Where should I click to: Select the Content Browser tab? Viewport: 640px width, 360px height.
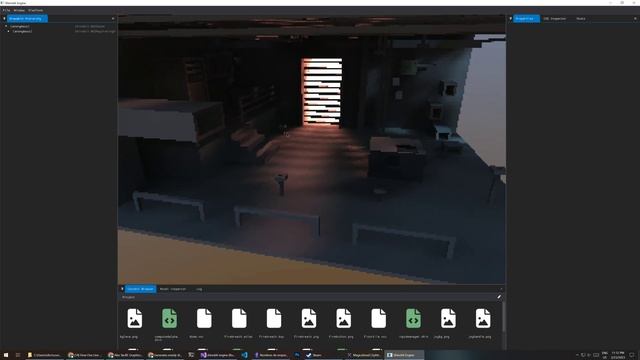[x=140, y=289]
